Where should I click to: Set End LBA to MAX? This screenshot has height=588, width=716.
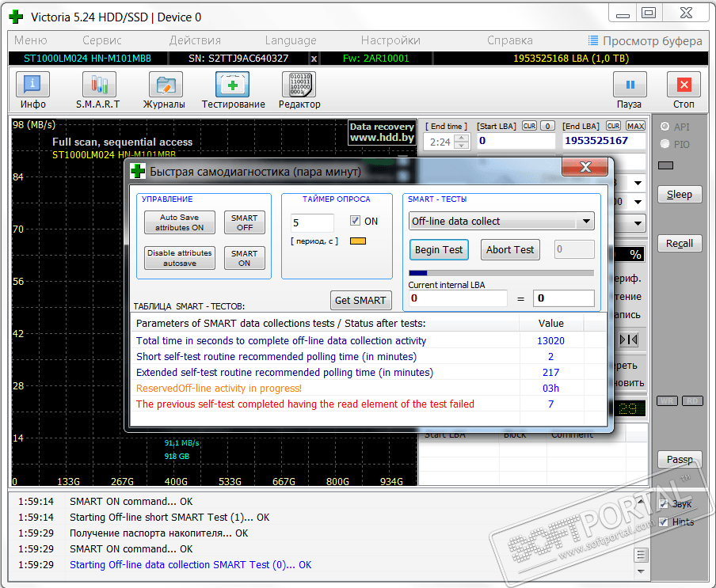coord(635,126)
